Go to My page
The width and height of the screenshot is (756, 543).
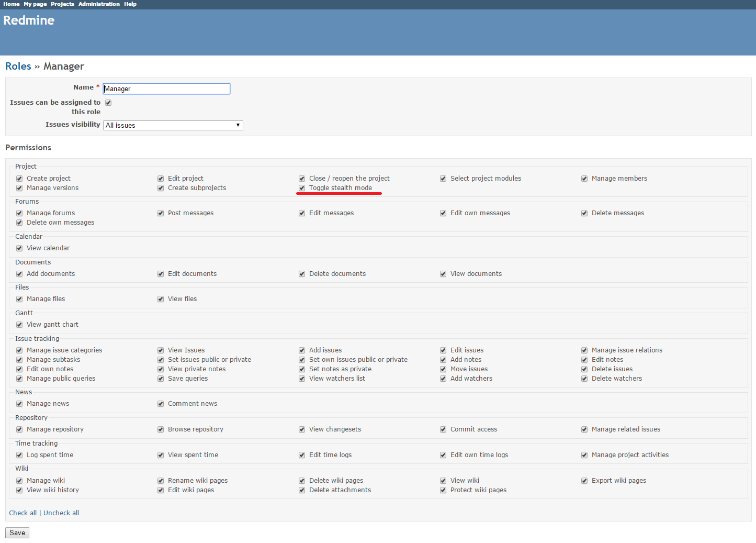click(x=35, y=4)
